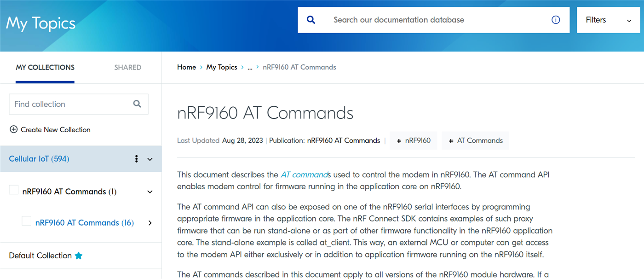Image resolution: width=644 pixels, height=279 pixels.
Task: Collapse nRF9160 AT Commands (1) chevron
Action: [149, 192]
